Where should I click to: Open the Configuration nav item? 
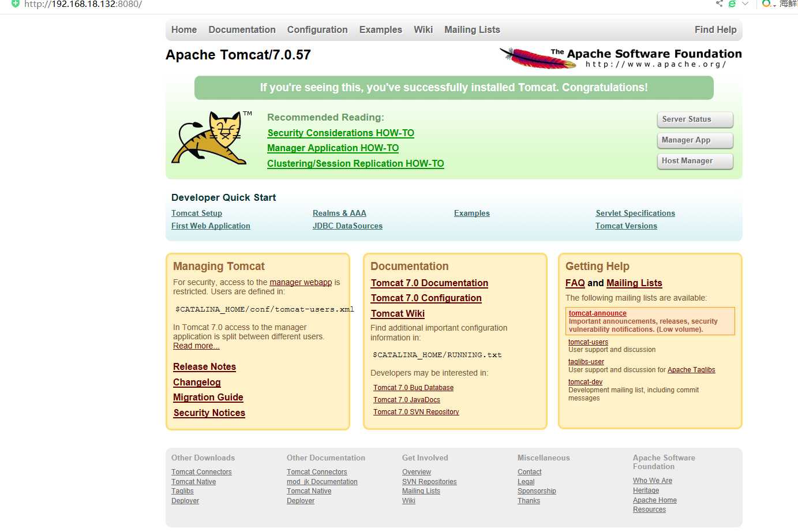click(317, 30)
